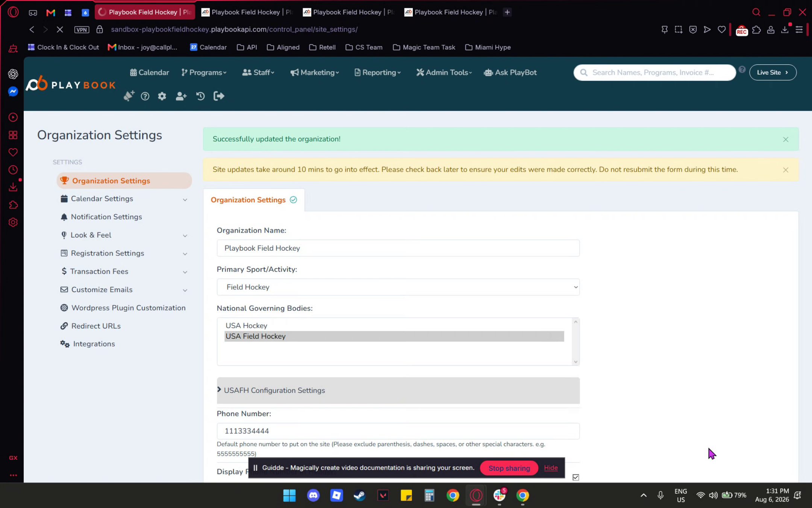The height and width of the screenshot is (508, 812).
Task: Stop loading the page
Action: (60, 29)
